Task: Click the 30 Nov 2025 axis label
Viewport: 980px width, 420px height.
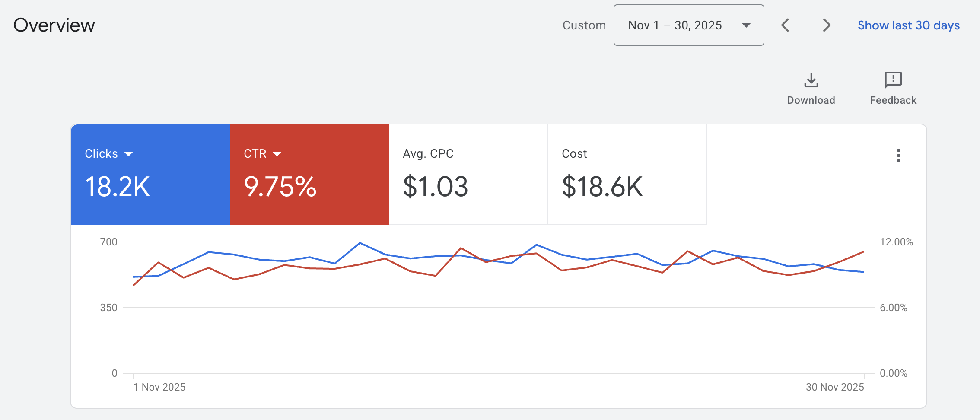Action: 834,387
